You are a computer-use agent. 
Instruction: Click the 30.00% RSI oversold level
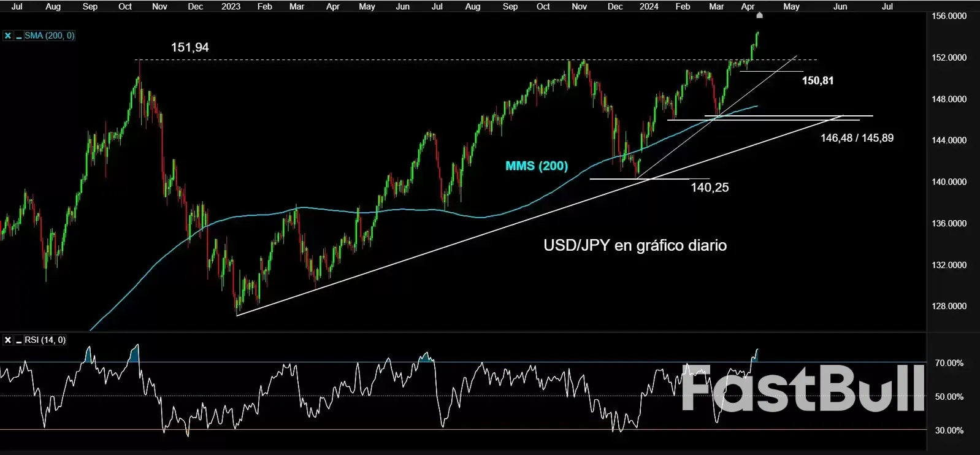click(949, 430)
